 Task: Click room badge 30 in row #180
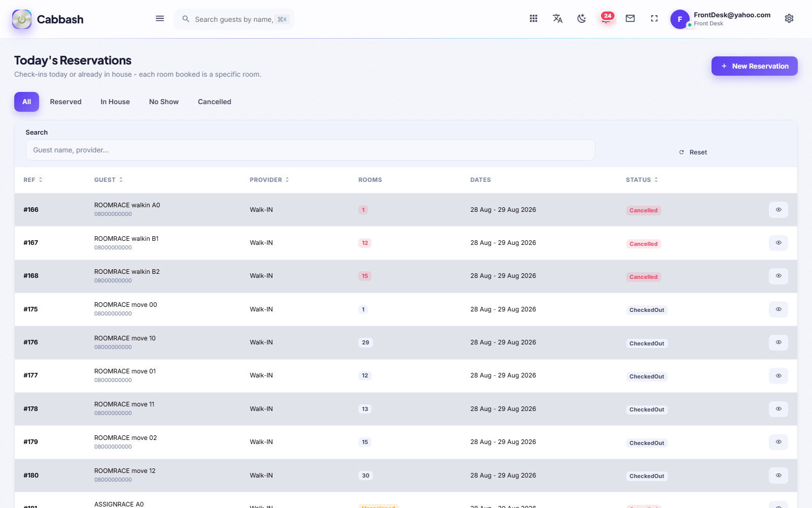(365, 475)
